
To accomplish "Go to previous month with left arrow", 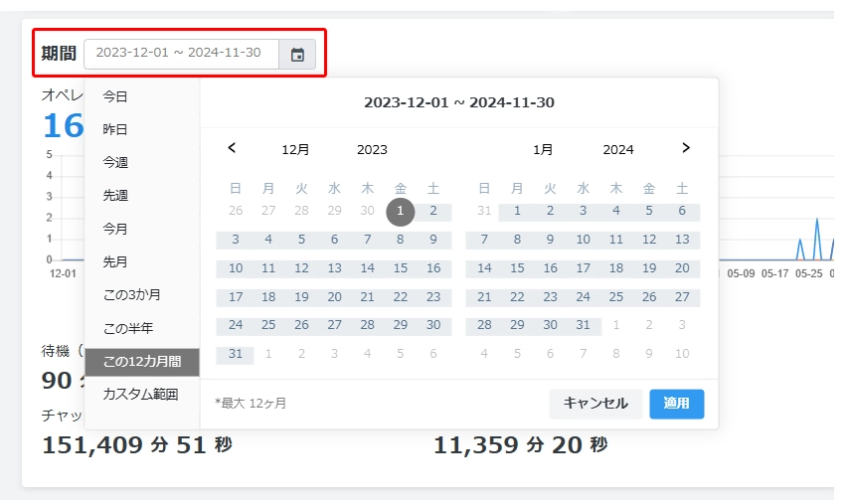I will pos(232,148).
